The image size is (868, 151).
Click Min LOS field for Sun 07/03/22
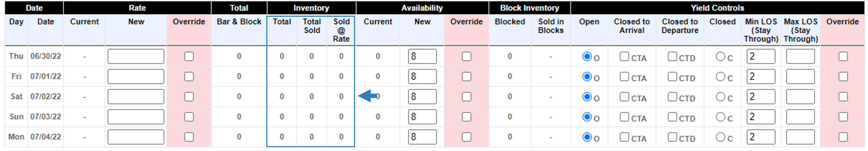[761, 117]
